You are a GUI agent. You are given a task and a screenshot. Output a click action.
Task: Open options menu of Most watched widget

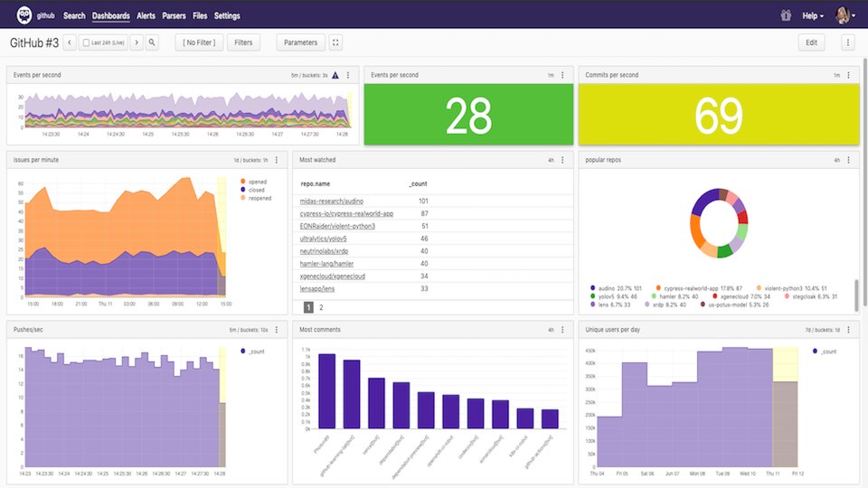pos(562,160)
